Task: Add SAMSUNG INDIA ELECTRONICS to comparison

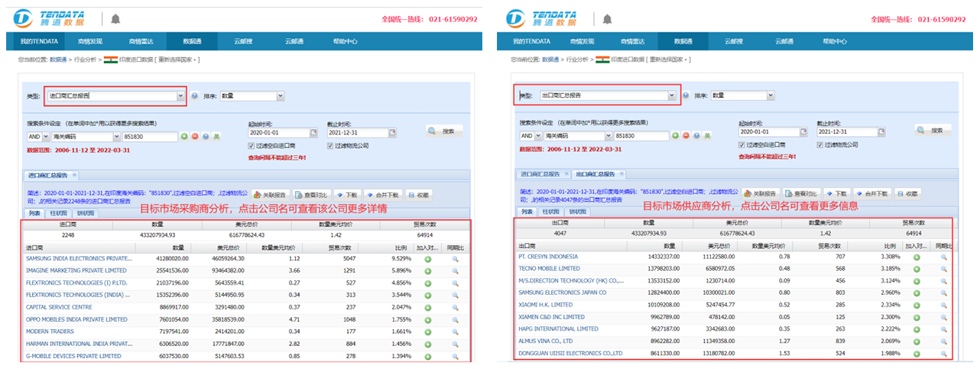Action: (428, 259)
